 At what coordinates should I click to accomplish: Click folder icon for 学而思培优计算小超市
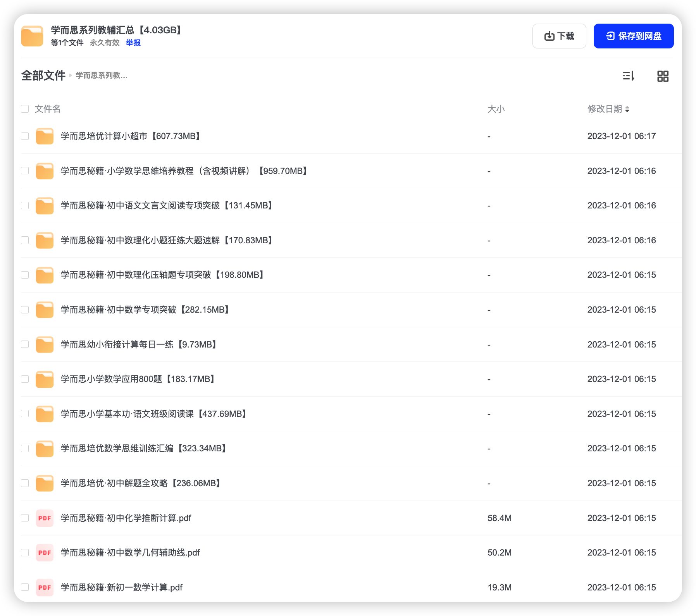coord(45,136)
